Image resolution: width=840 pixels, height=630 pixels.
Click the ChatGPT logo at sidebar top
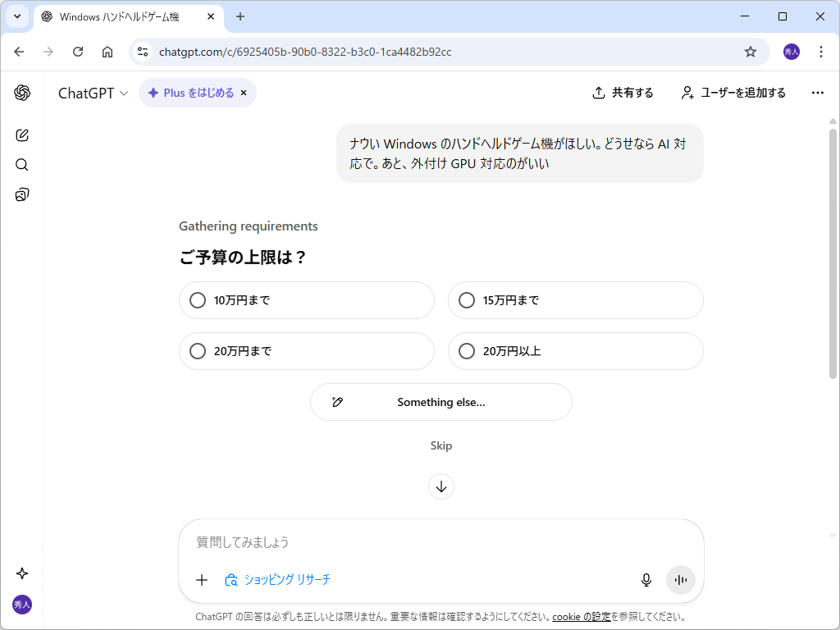[21, 93]
